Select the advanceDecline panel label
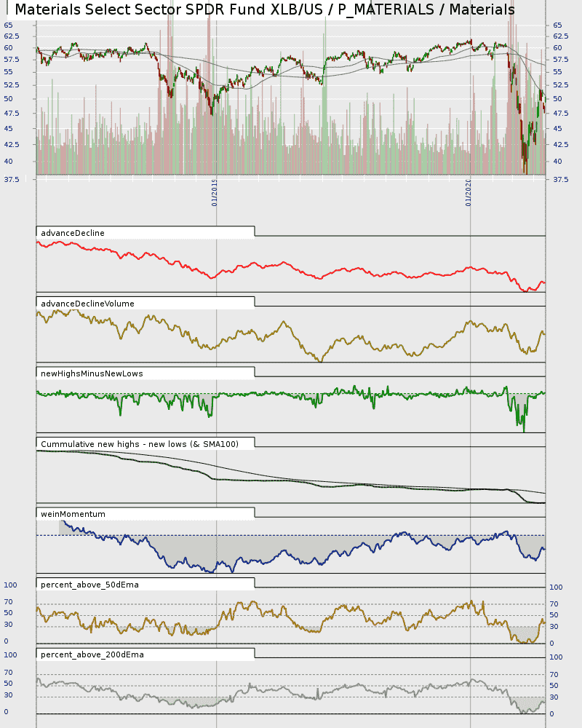The width and height of the screenshot is (582, 728). tap(73, 233)
